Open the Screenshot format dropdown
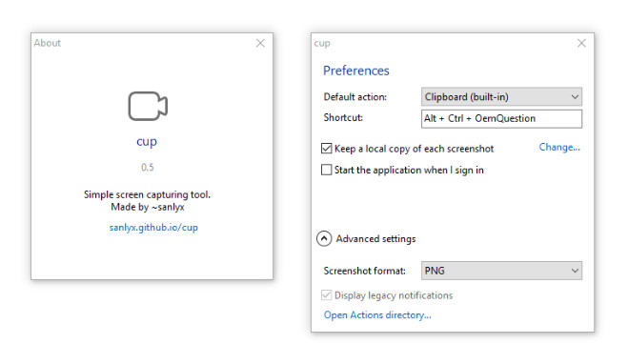Viewport: 628px width, 364px height. coord(501,271)
